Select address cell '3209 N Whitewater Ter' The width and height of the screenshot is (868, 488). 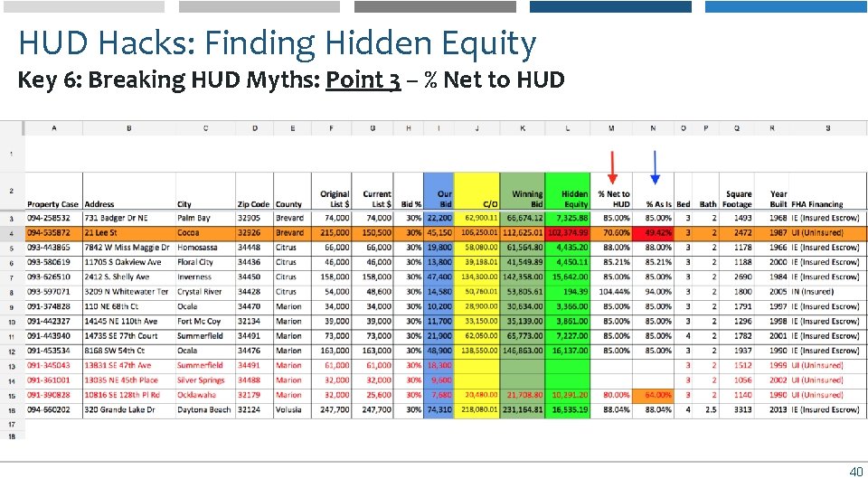click(129, 292)
